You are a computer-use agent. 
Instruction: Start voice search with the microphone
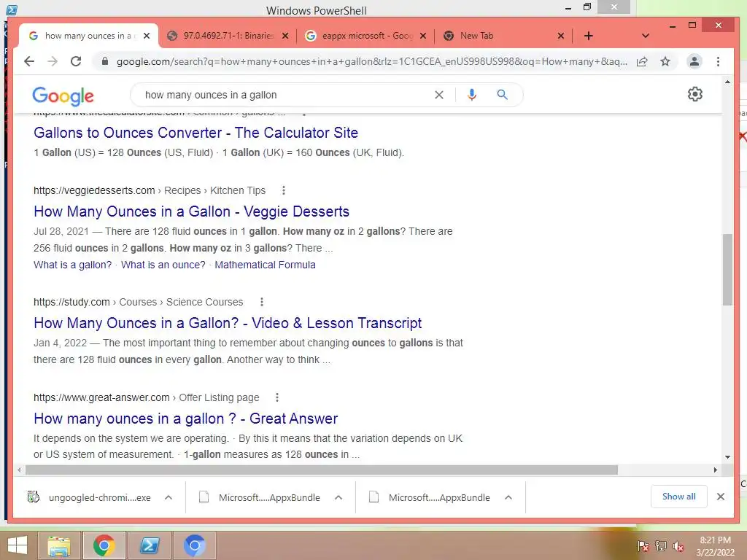[x=472, y=95]
